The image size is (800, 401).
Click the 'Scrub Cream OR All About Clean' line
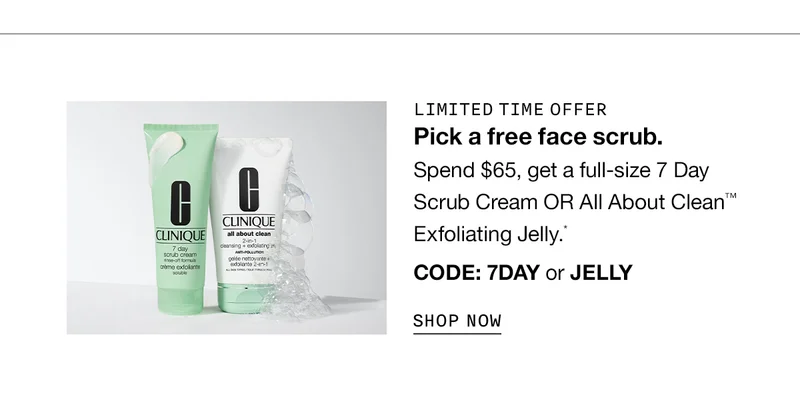(x=575, y=203)
